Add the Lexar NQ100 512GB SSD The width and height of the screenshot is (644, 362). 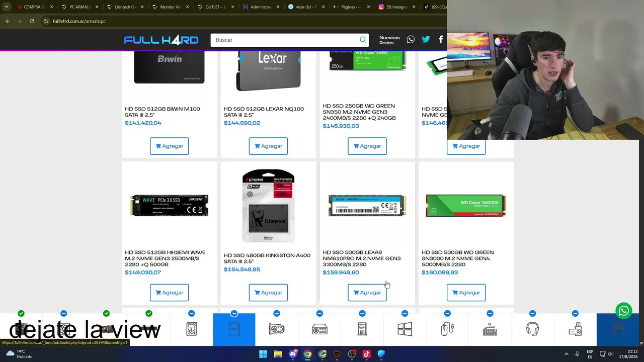pyautogui.click(x=268, y=146)
